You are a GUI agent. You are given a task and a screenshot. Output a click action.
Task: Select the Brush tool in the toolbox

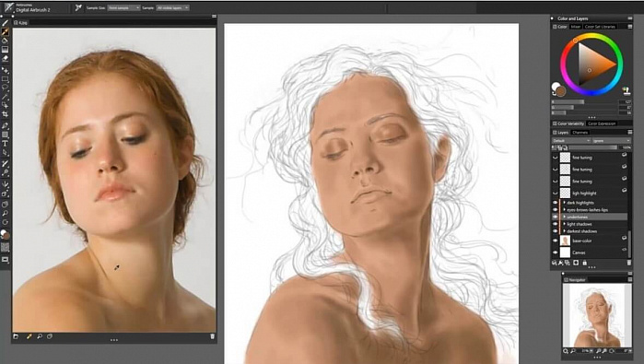5,23
